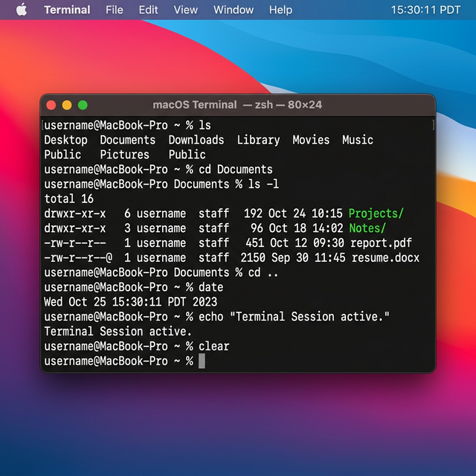Click the echo "Terminal Session active." command

[x=294, y=317]
